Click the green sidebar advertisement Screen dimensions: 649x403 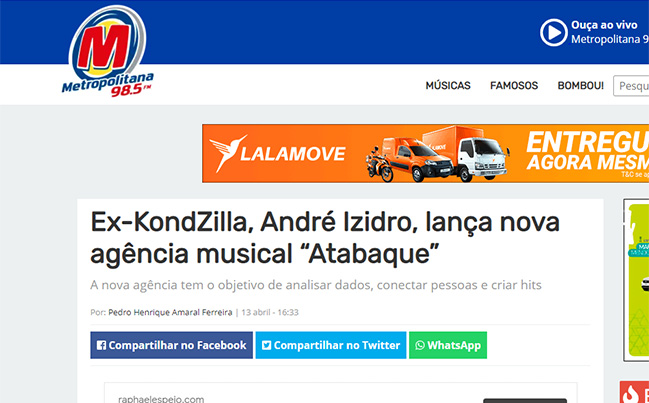point(637,280)
